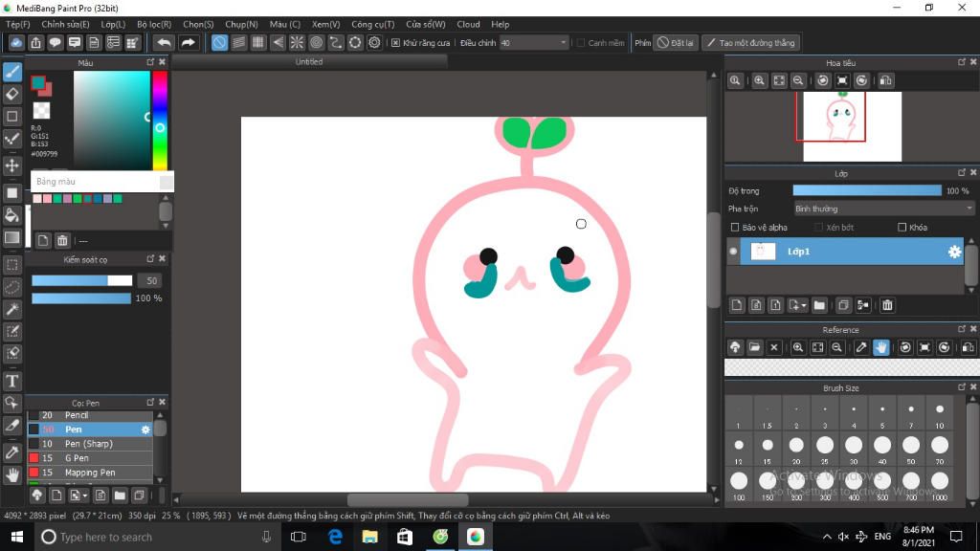Toggle the Xén bớt clipping checkbox
Viewport: 980px width, 551px height.
(x=819, y=228)
